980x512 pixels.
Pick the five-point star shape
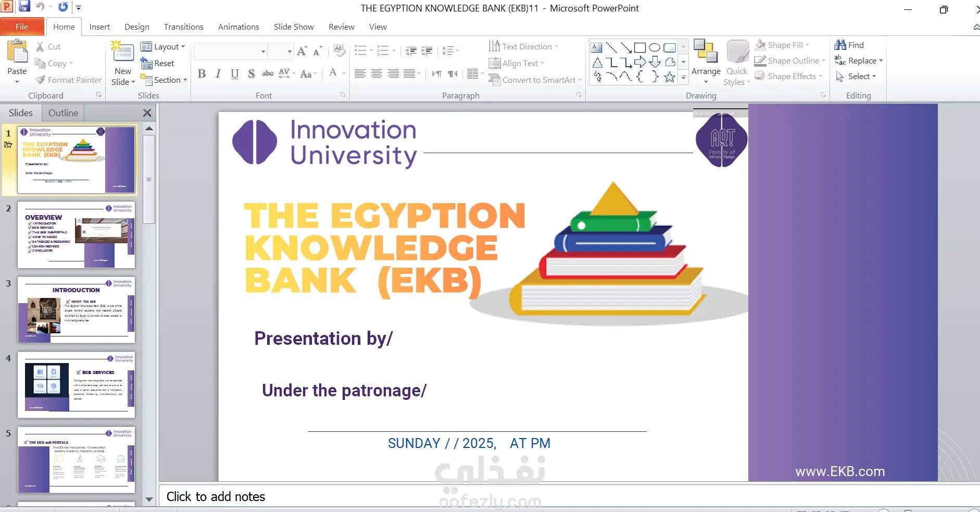670,78
